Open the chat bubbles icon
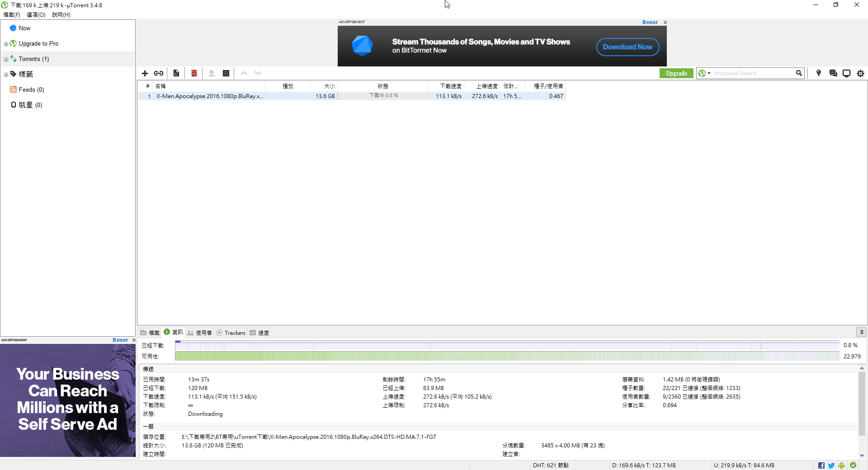 tap(833, 73)
